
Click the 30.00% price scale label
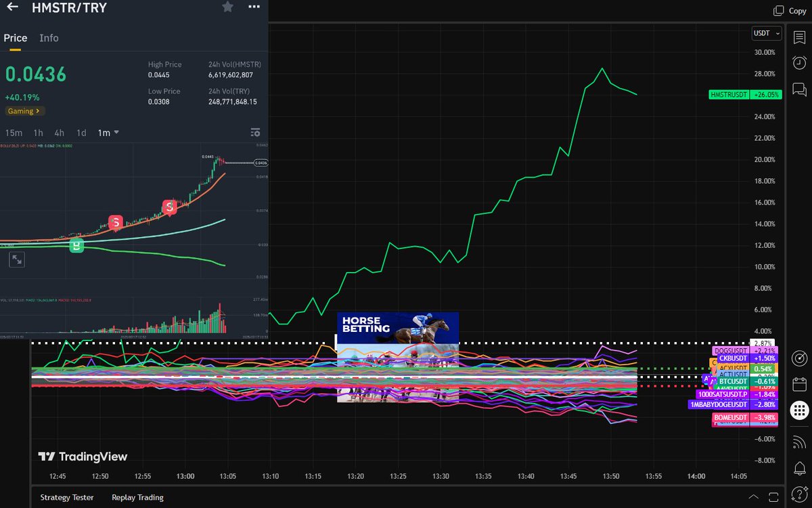point(764,52)
